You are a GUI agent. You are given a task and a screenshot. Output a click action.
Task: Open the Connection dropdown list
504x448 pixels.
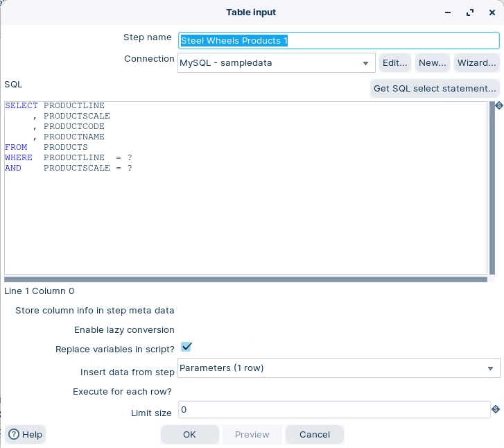pyautogui.click(x=365, y=63)
